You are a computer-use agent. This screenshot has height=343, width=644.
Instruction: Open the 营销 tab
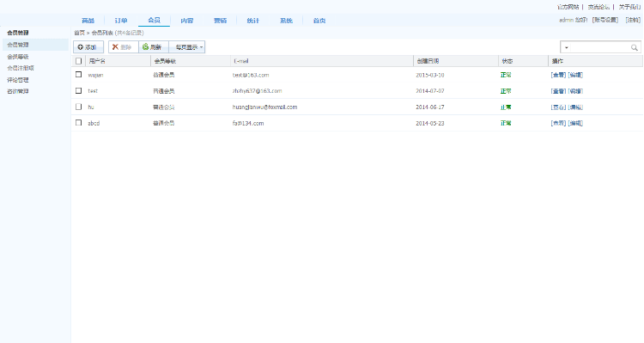[220, 21]
